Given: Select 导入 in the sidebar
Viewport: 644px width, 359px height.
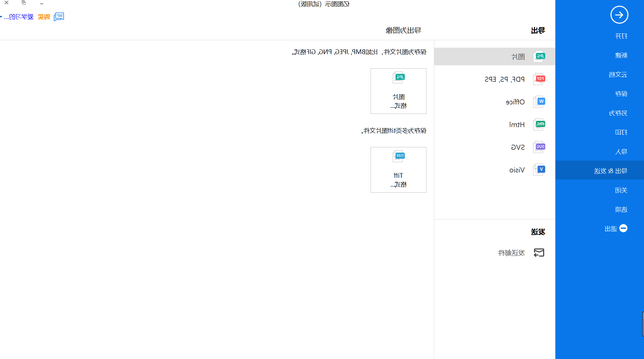Looking at the screenshot, I should [x=621, y=152].
